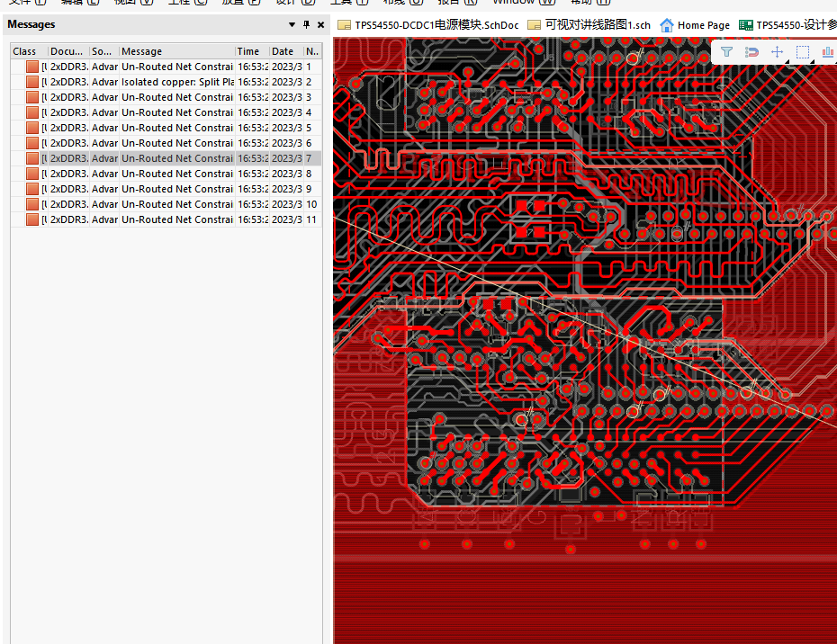Close the Messages panel
The width and height of the screenshot is (837, 644).
pos(320,24)
